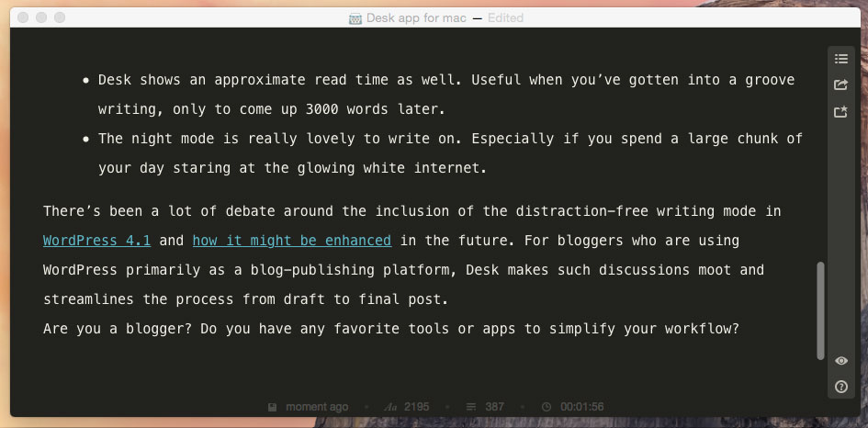Viewport: 868px width, 428px height.
Task: Click the window zoom button
Action: click(59, 17)
